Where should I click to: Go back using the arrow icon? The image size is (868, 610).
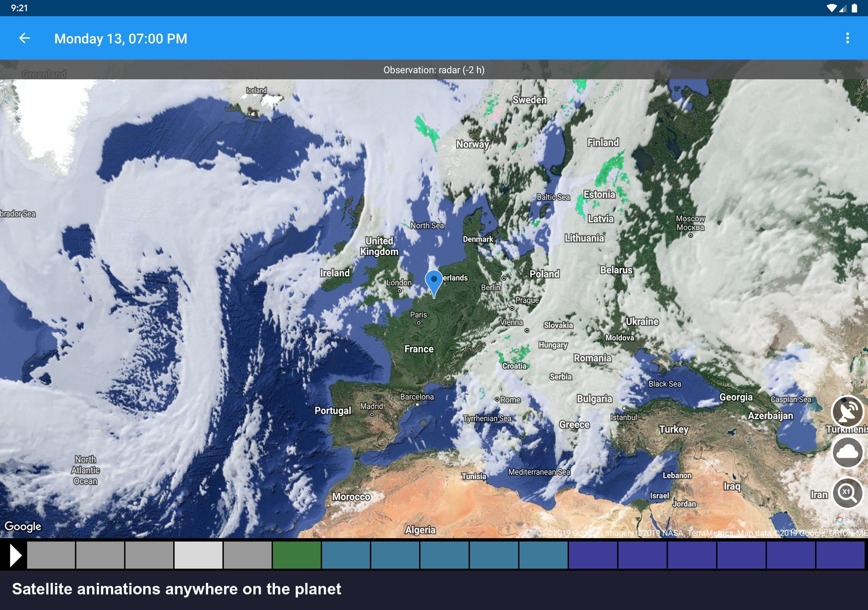(x=24, y=38)
